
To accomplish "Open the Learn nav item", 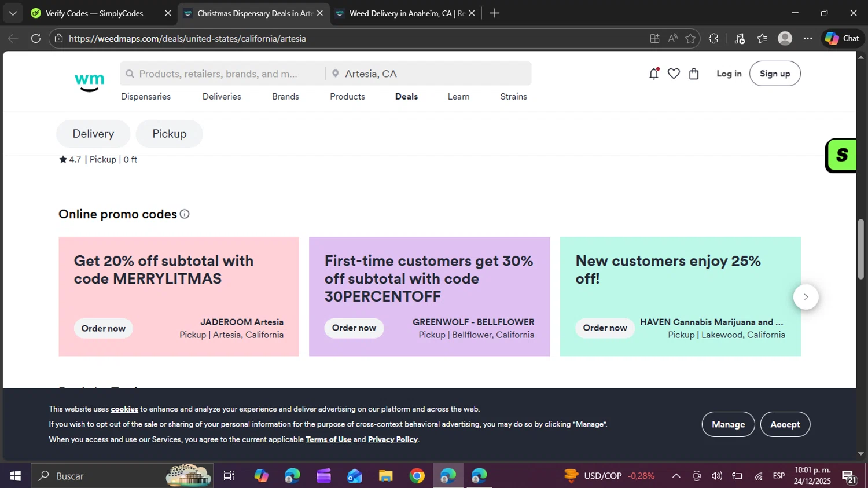I will (x=458, y=97).
